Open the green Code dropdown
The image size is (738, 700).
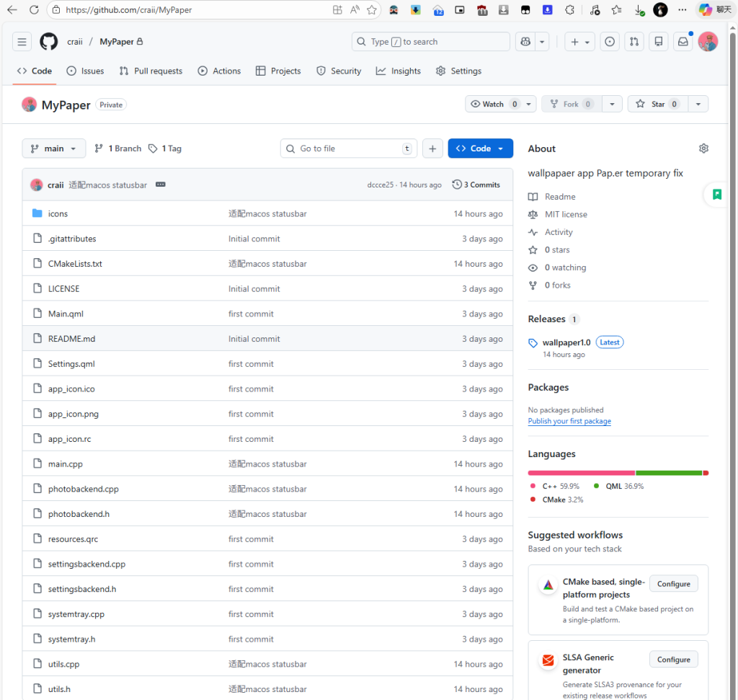[480, 148]
